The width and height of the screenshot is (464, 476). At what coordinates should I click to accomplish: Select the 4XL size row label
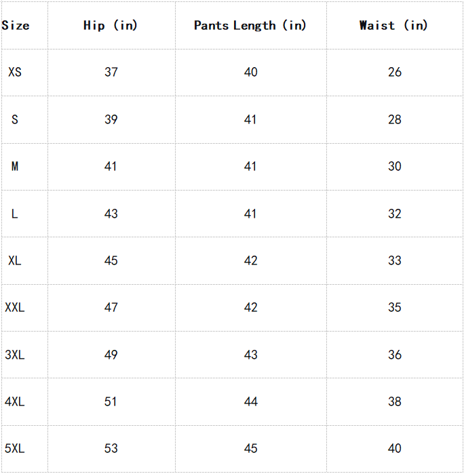(15, 401)
